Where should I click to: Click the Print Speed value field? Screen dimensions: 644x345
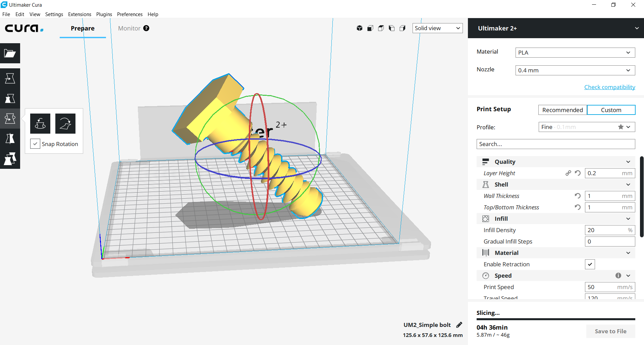point(610,287)
